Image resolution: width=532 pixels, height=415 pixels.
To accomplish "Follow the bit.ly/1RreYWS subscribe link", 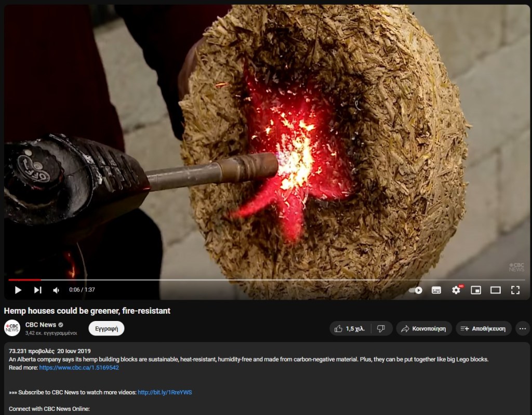I will [x=165, y=392].
